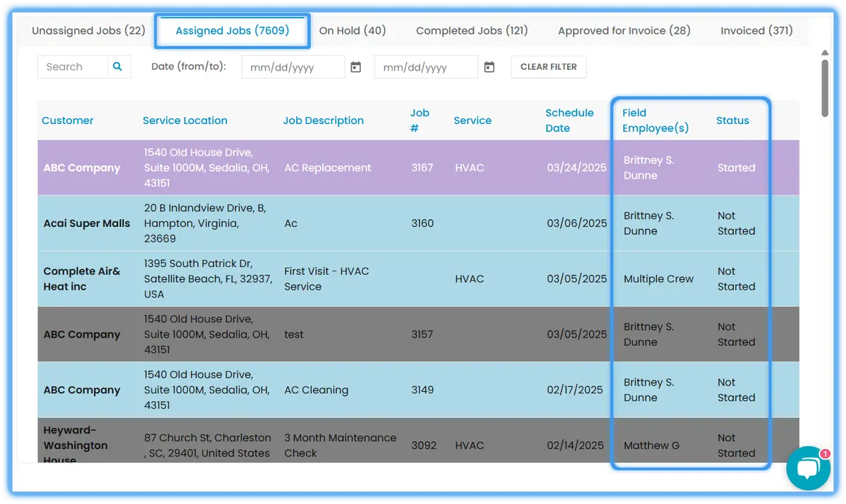Open the from-date calendar icon

356,67
